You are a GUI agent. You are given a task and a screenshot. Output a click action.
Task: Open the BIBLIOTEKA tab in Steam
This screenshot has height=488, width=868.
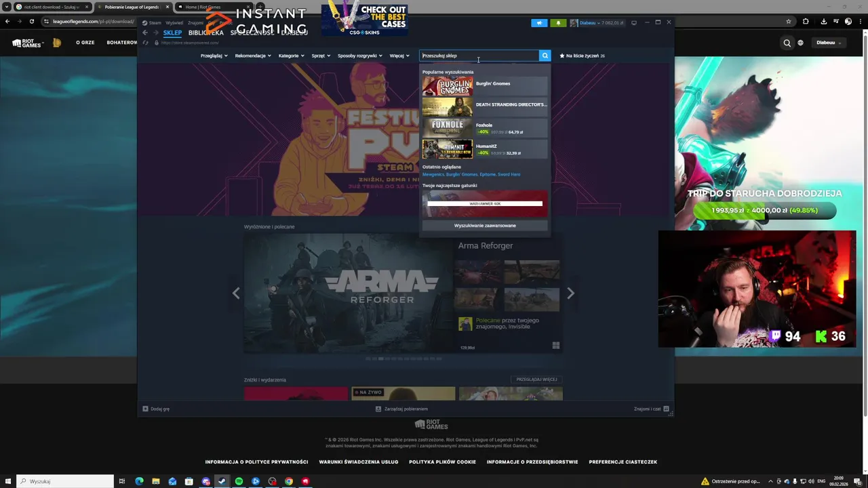pos(205,33)
